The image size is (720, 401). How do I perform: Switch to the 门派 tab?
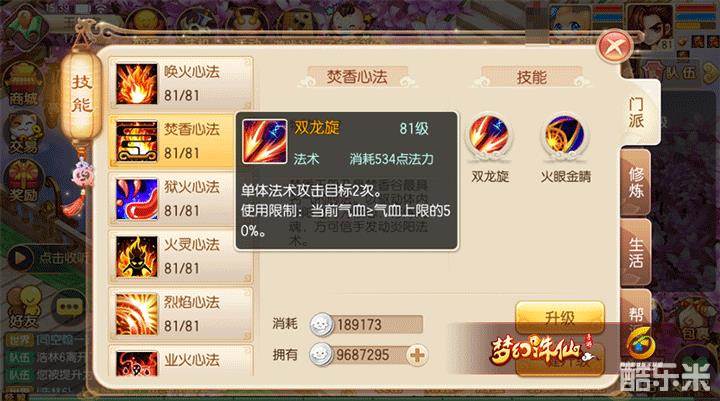[x=636, y=113]
